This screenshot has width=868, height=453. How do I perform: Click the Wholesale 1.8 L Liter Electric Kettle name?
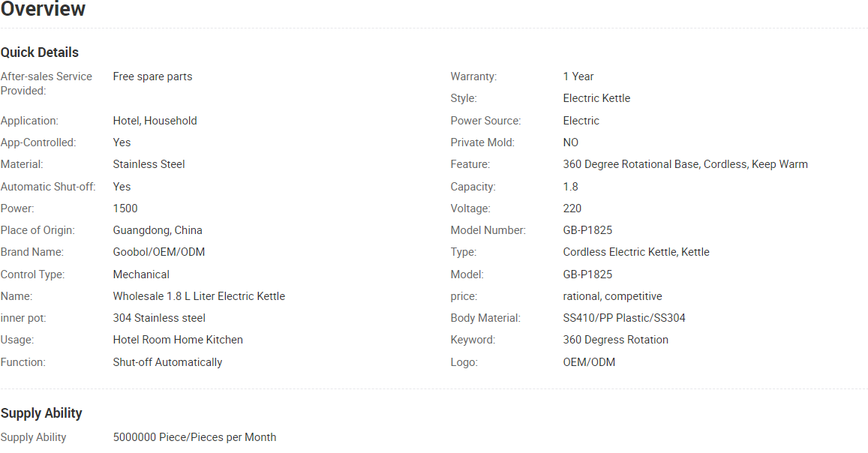pyautogui.click(x=200, y=296)
